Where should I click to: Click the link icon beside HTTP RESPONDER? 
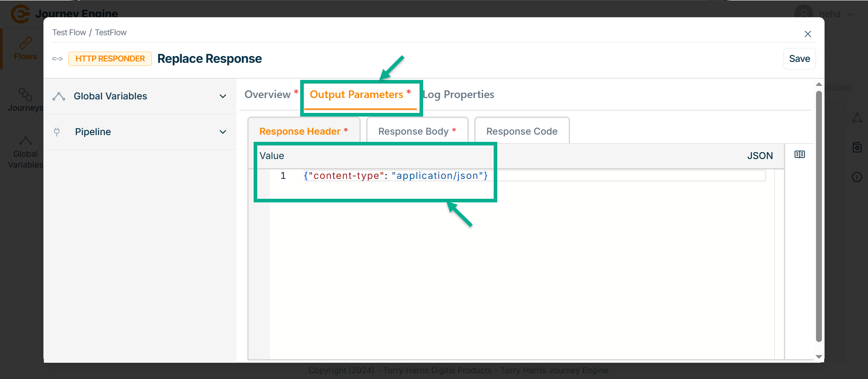tap(57, 59)
